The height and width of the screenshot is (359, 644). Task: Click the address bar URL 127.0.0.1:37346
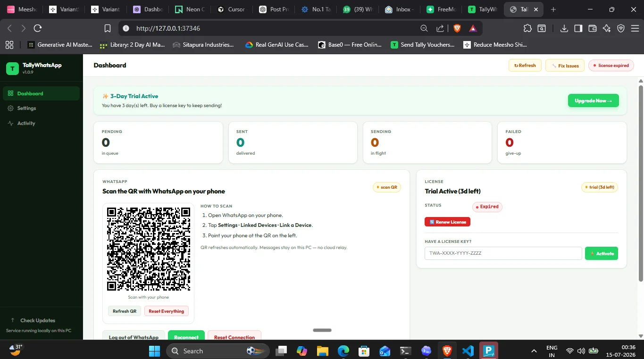(x=168, y=28)
